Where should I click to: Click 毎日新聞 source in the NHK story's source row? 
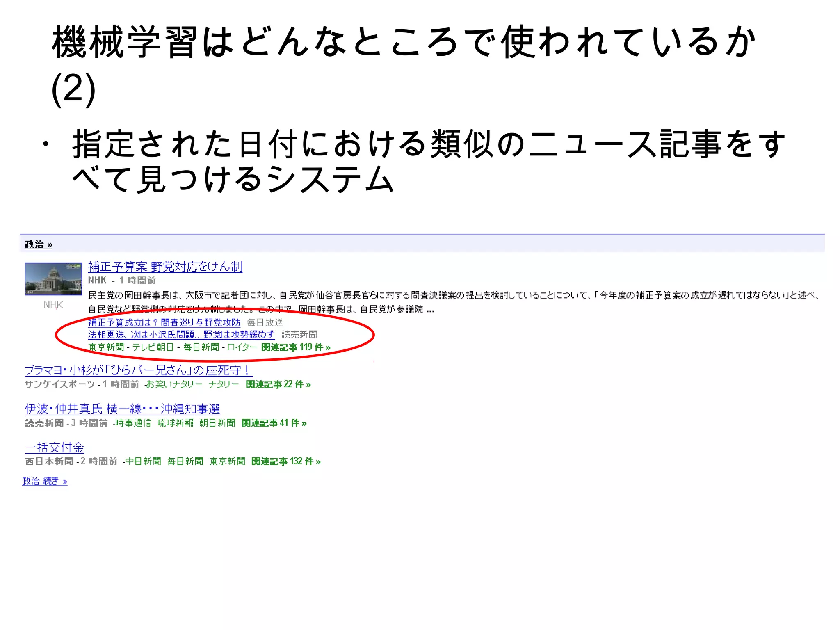click(x=201, y=347)
